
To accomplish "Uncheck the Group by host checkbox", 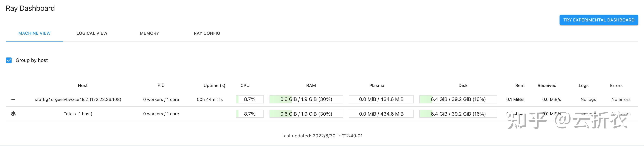I will [9, 60].
